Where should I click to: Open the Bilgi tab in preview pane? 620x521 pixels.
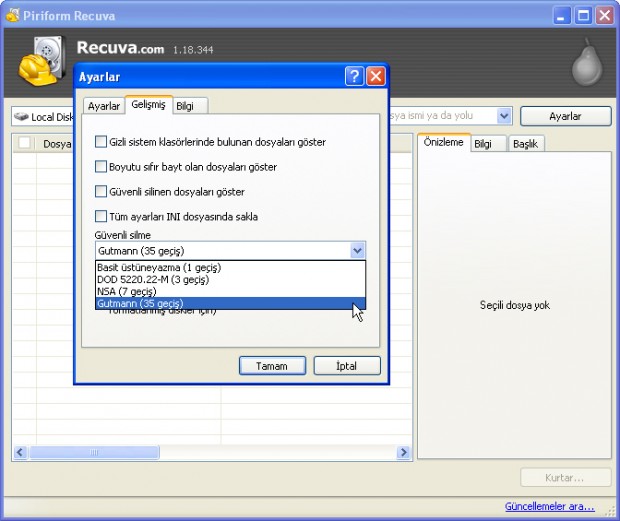(487, 143)
